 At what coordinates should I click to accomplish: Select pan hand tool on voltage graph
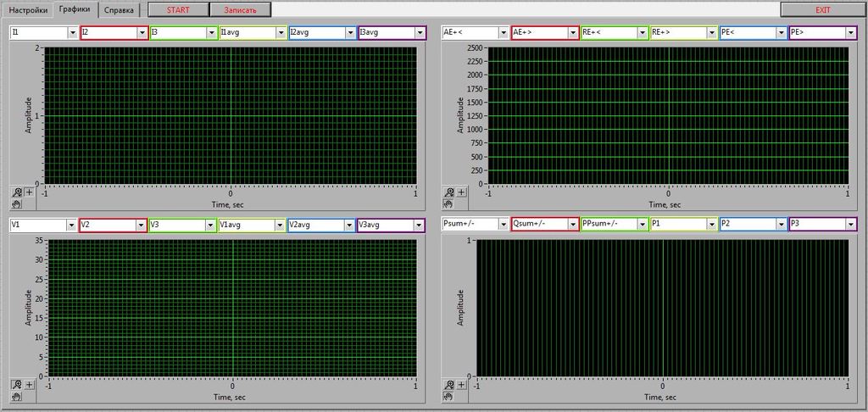[17, 396]
